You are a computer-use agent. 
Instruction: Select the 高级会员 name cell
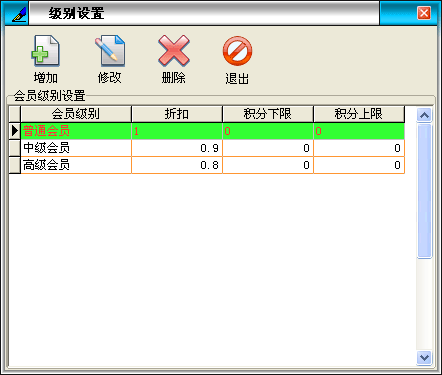pos(76,165)
